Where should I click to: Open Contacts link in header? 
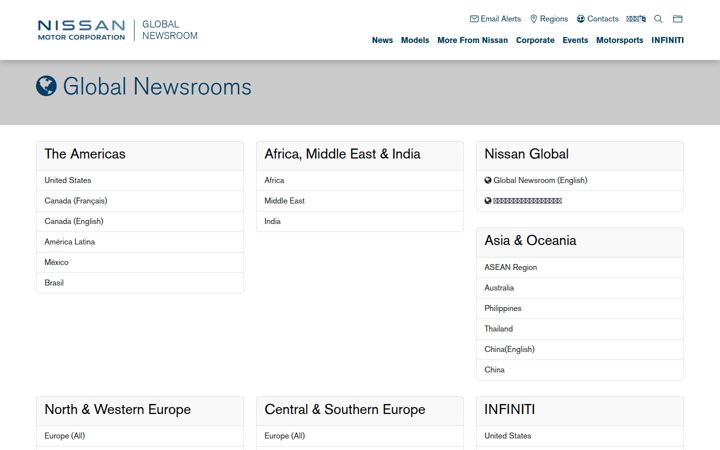(598, 19)
